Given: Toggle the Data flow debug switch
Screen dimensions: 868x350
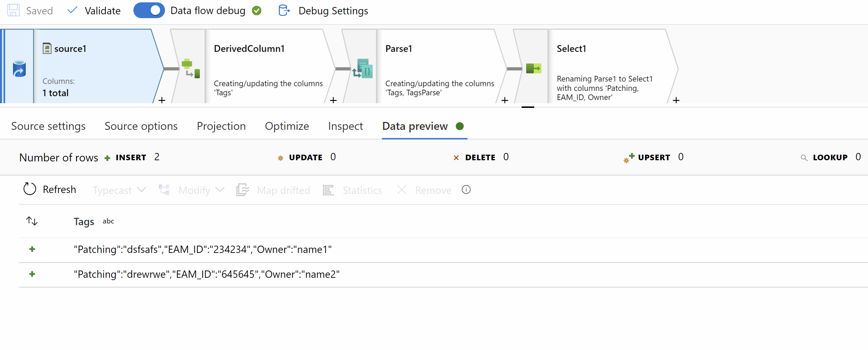Looking at the screenshot, I should pyautogui.click(x=149, y=11).
